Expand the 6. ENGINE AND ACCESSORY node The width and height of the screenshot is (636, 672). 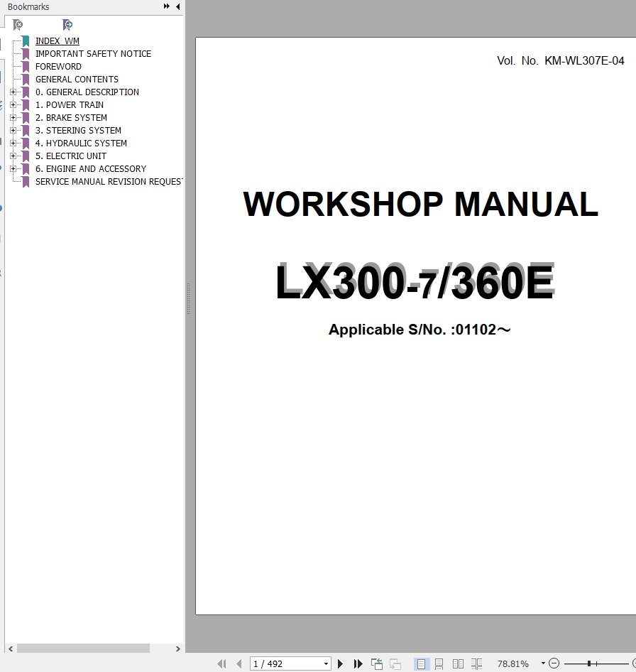point(13,169)
